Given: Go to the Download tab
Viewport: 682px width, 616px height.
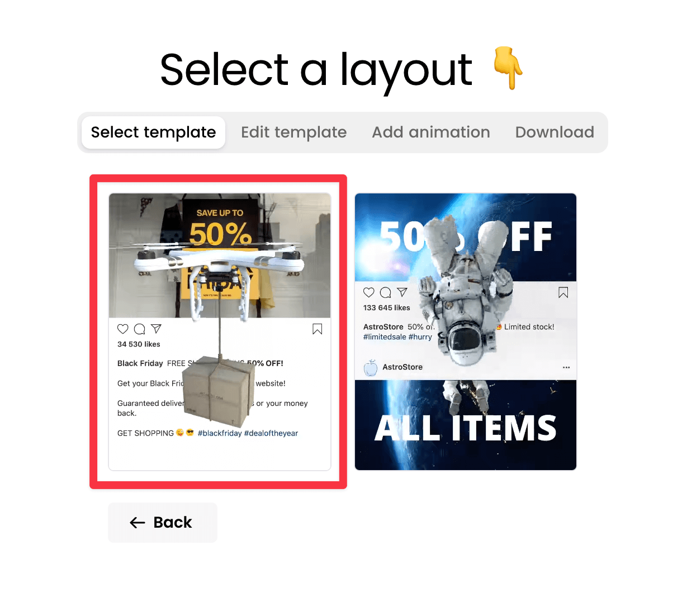Looking at the screenshot, I should click(555, 132).
